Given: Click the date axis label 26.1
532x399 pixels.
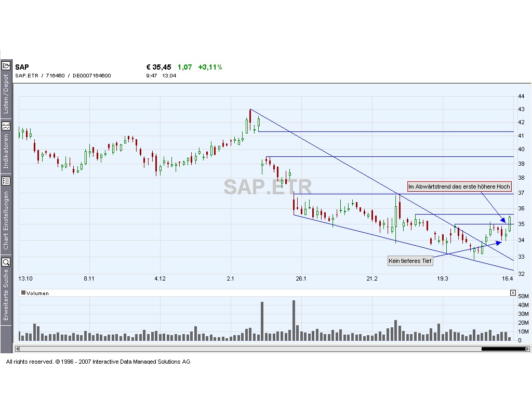Looking at the screenshot, I should pyautogui.click(x=301, y=278).
